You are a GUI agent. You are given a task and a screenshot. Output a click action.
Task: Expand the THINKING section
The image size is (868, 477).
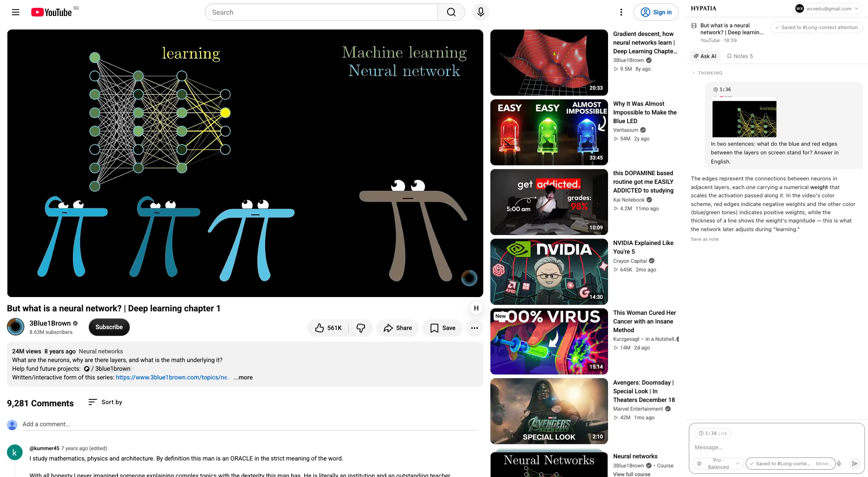(707, 73)
